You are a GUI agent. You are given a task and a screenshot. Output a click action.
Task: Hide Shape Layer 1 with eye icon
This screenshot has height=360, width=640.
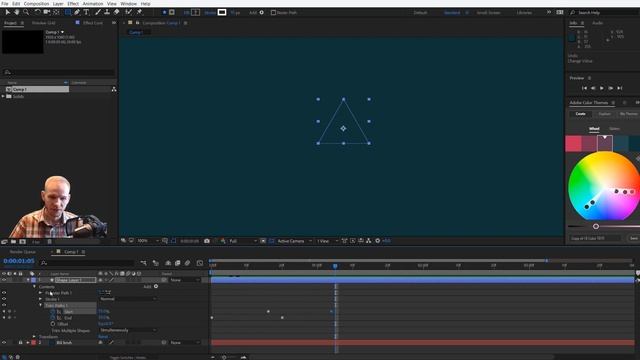click(x=4, y=280)
